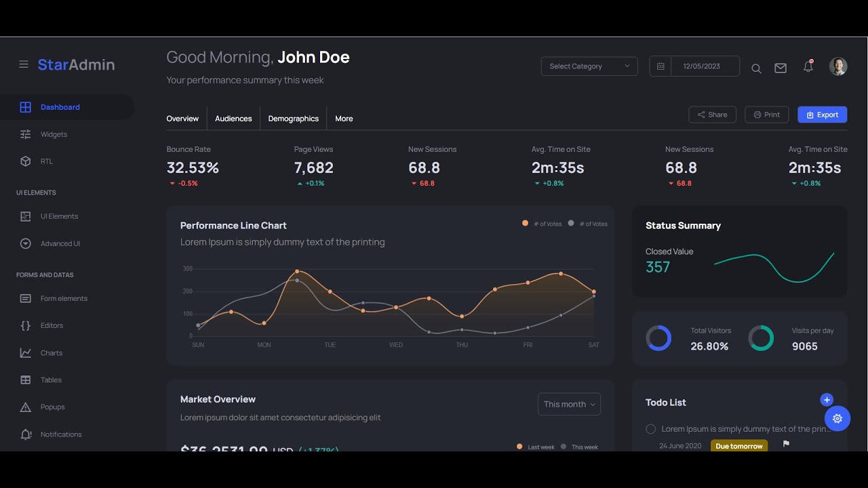Click the Total Visitors donut chart
Screen dimensions: 868x488
tap(658, 338)
